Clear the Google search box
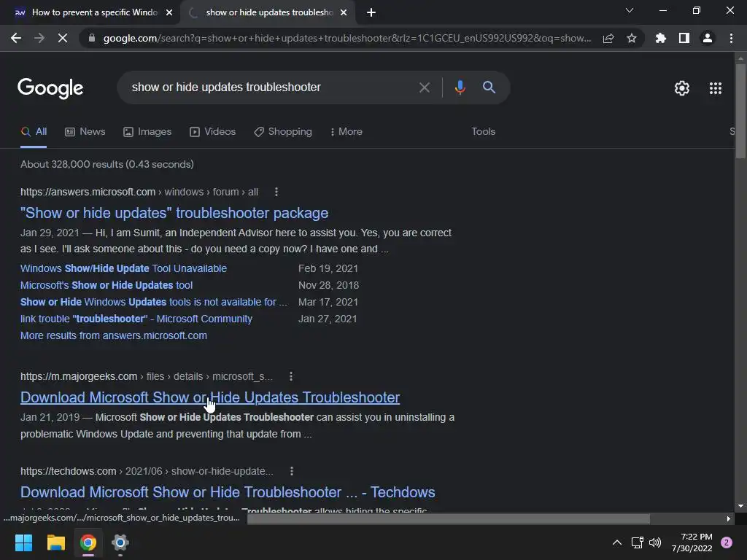 click(424, 87)
